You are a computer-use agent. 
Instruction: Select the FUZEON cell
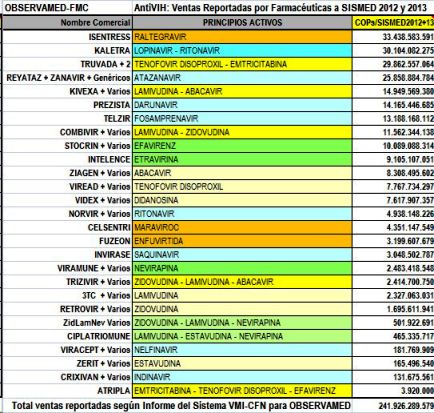coord(68,241)
